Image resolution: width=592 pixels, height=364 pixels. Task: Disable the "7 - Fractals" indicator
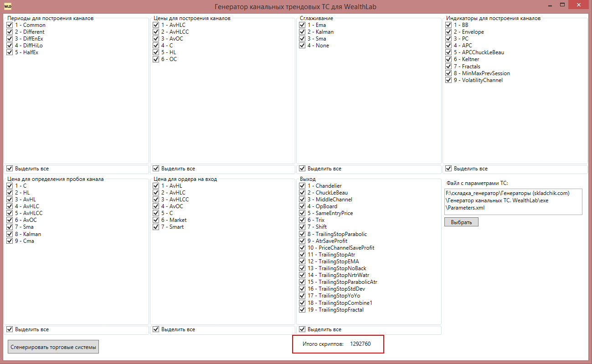(448, 67)
